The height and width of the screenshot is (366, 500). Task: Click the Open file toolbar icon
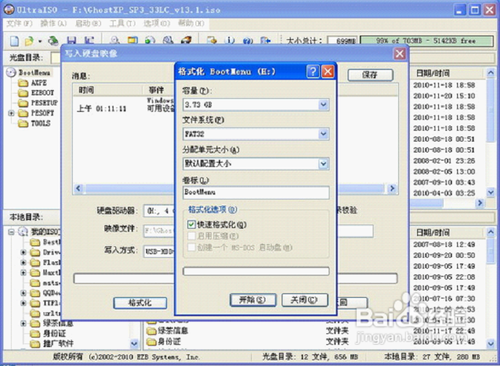(29, 41)
